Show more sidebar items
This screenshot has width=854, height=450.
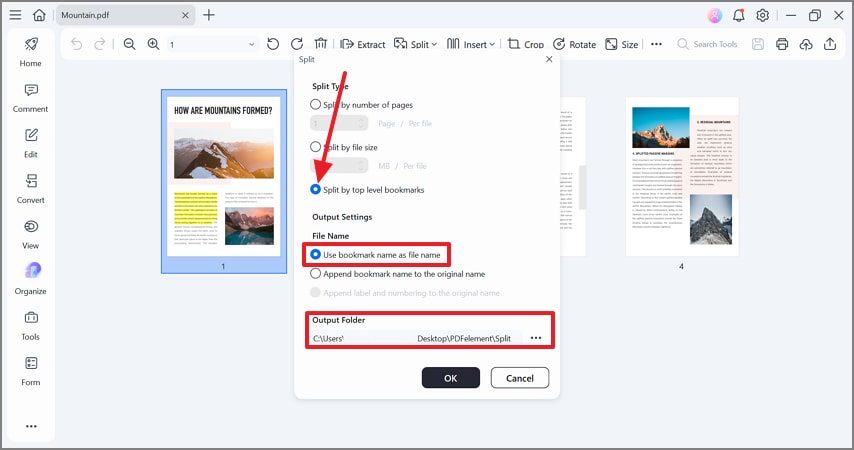pos(31,426)
